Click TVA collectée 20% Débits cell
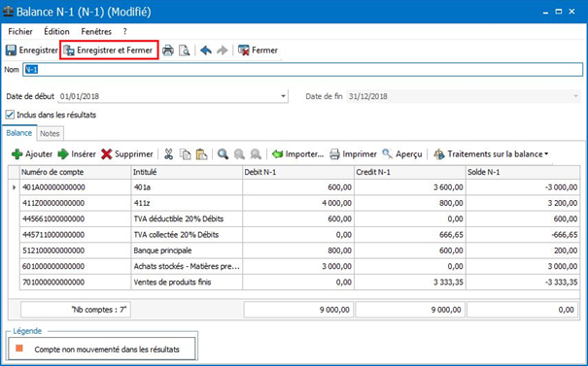This screenshot has width=588, height=366. click(187, 235)
